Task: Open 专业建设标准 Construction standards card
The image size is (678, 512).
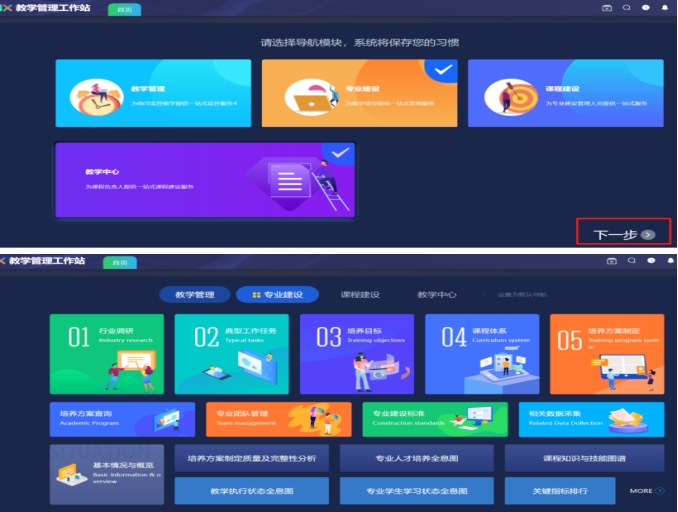Action: pos(434,419)
